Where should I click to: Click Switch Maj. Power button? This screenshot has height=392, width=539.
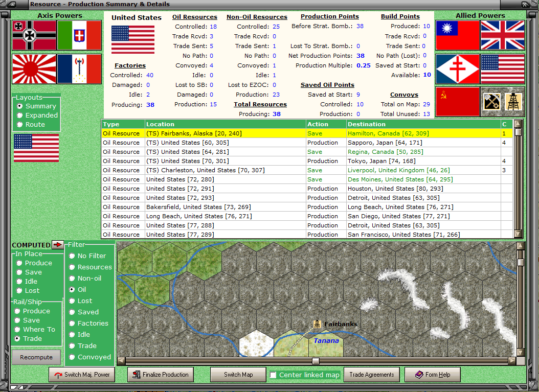tap(82, 375)
